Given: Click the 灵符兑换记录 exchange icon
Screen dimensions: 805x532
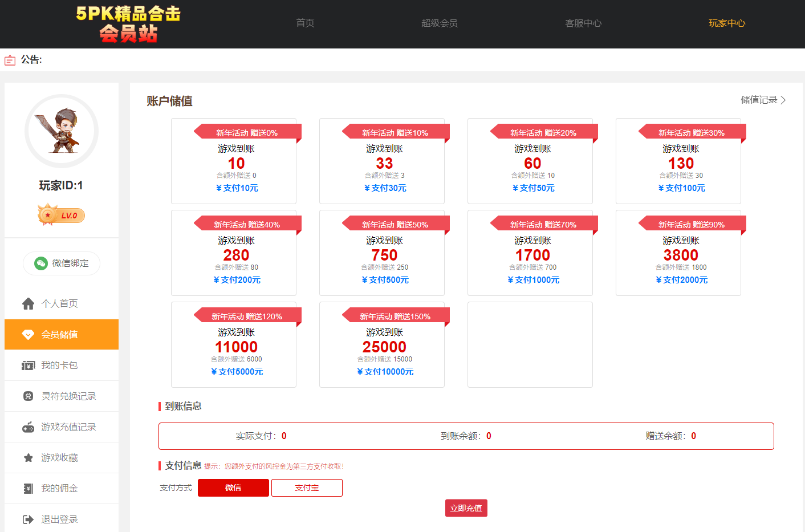Looking at the screenshot, I should tap(28, 396).
